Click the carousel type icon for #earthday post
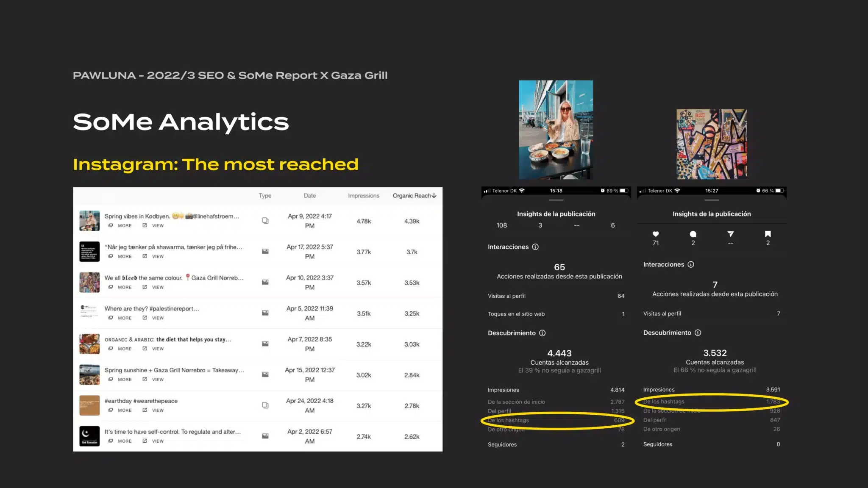868x488 pixels. pos(265,405)
